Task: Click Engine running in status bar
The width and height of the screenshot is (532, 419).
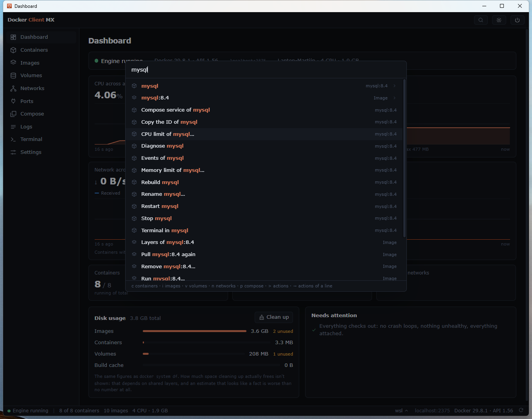Action: click(28, 411)
